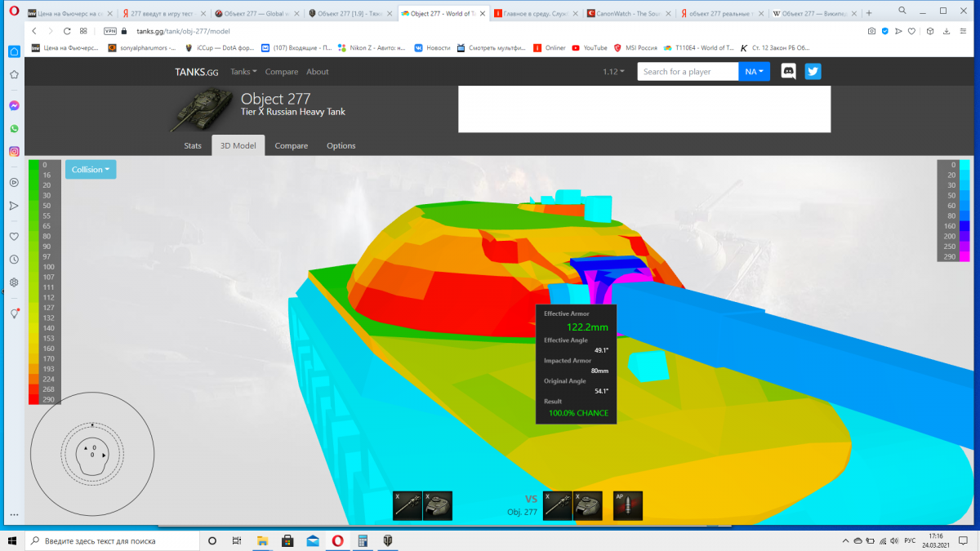980x551 pixels.
Task: Switch to the Compare tab under tank
Action: click(x=292, y=146)
